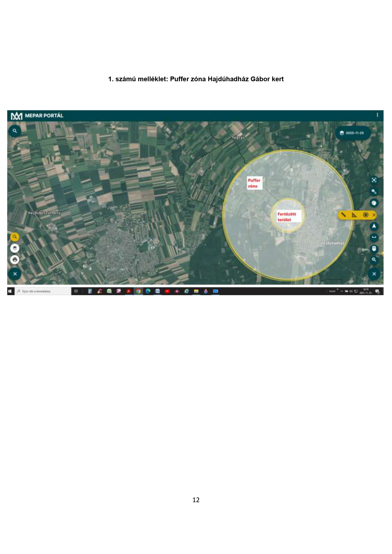Choose the circle radius drawing tool
Viewport: 392px width, 554px height.
click(x=365, y=215)
